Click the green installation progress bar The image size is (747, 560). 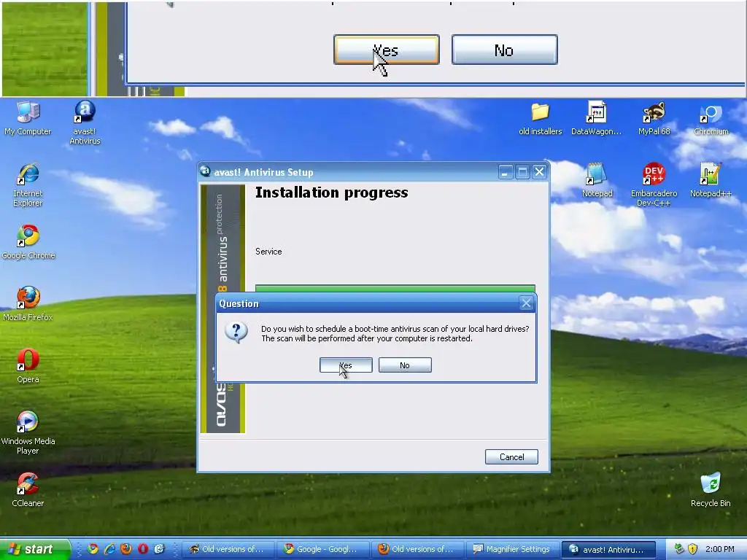(x=395, y=289)
